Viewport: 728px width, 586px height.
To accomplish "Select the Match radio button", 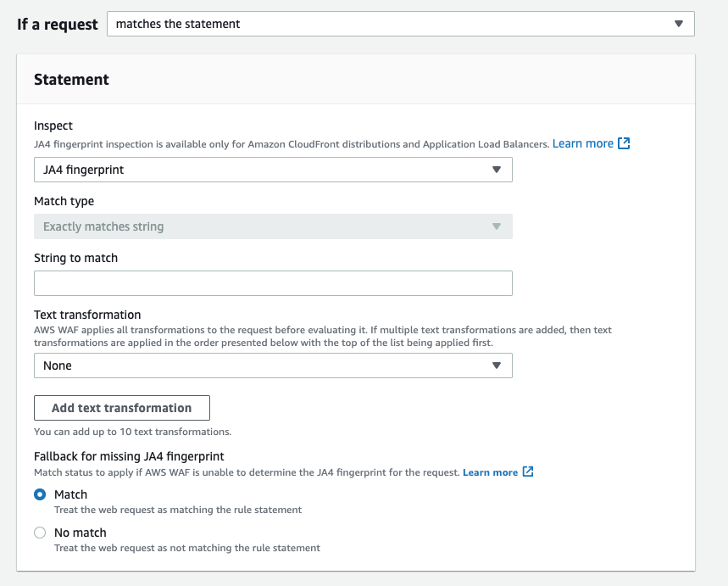I will [x=40, y=494].
